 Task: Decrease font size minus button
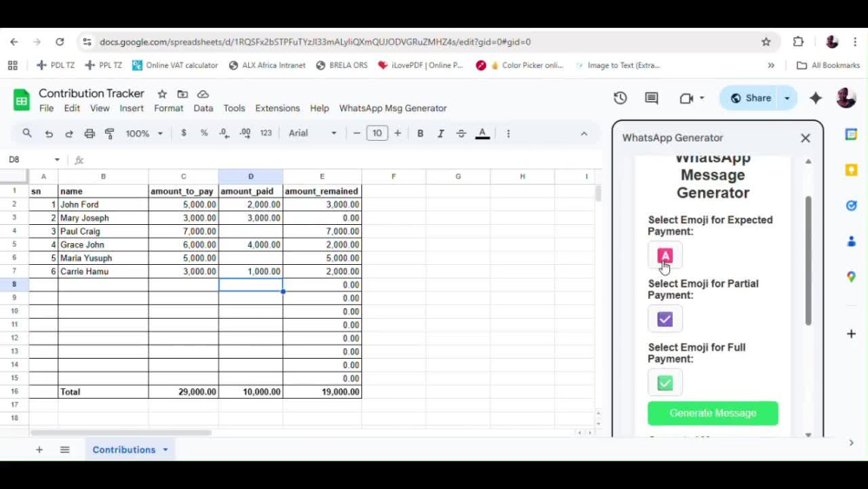(x=357, y=133)
